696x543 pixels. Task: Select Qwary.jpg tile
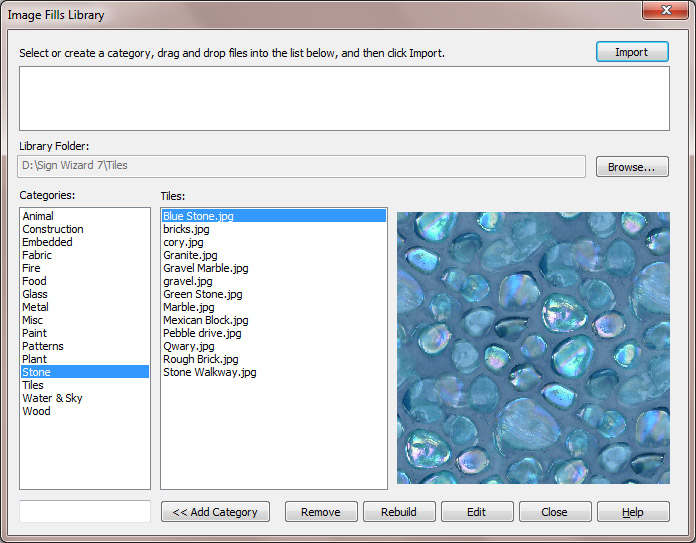(x=274, y=346)
